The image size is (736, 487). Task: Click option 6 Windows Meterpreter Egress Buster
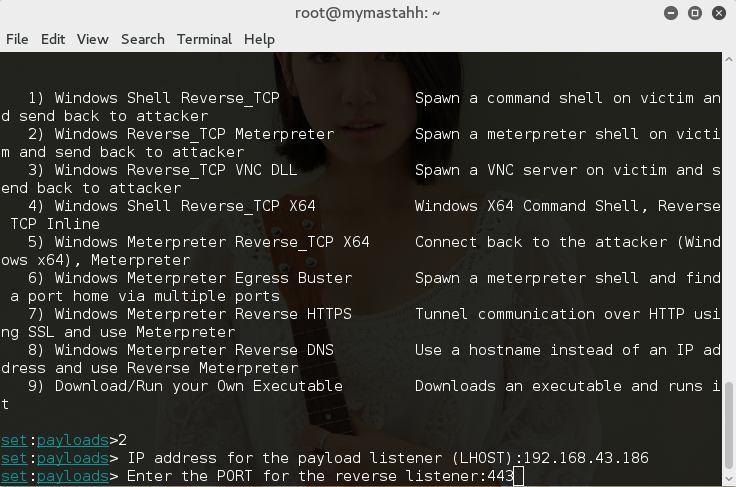tap(190, 278)
